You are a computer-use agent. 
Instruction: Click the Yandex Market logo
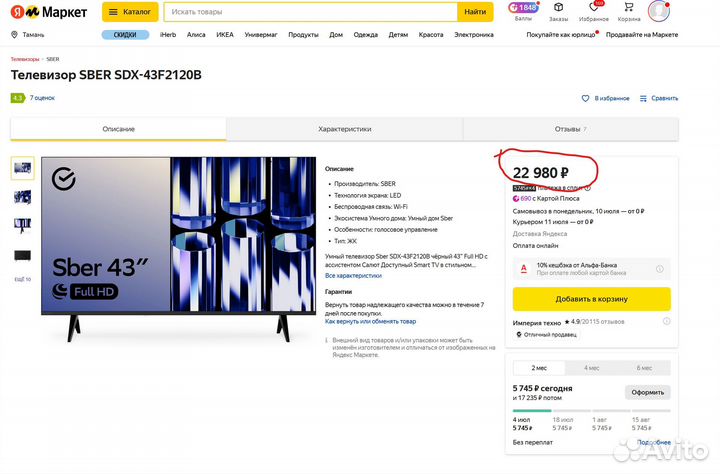point(50,12)
